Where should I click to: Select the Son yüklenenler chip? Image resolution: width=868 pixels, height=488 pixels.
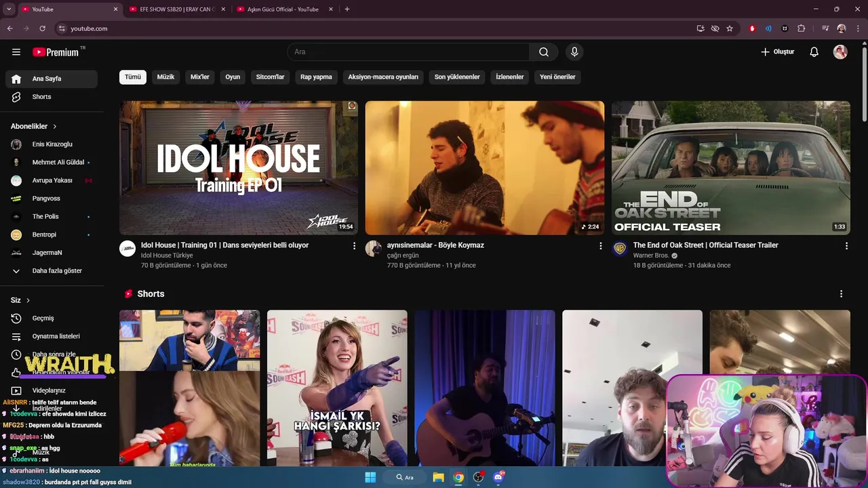pos(457,77)
